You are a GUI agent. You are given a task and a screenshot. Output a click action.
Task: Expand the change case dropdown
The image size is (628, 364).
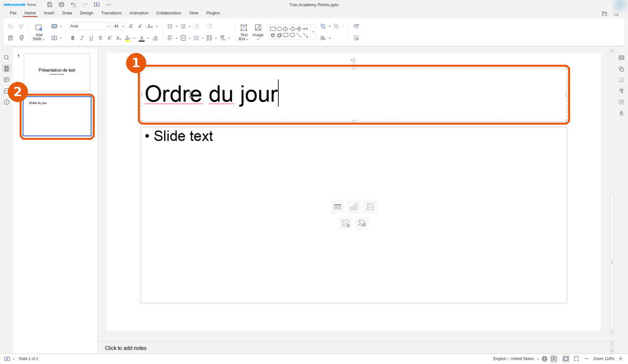pyautogui.click(x=157, y=26)
